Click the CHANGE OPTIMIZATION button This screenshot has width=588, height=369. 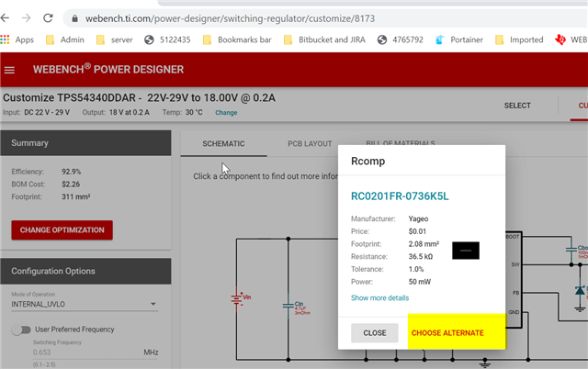62,230
